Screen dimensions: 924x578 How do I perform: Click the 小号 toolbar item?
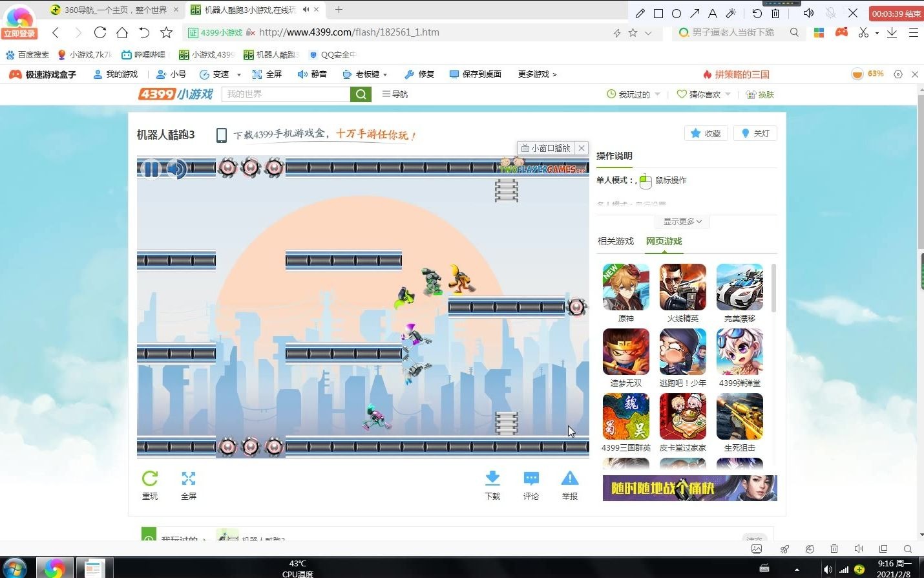click(171, 74)
